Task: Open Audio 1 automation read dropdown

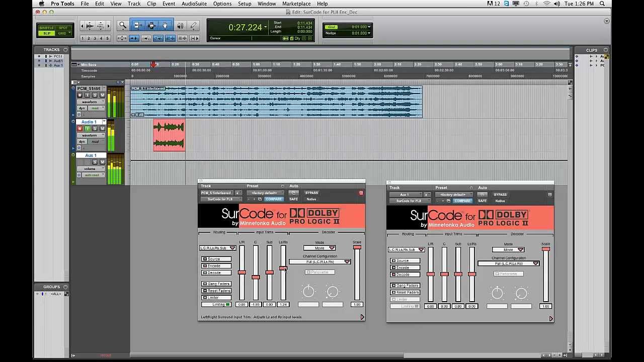Action: click(96, 142)
